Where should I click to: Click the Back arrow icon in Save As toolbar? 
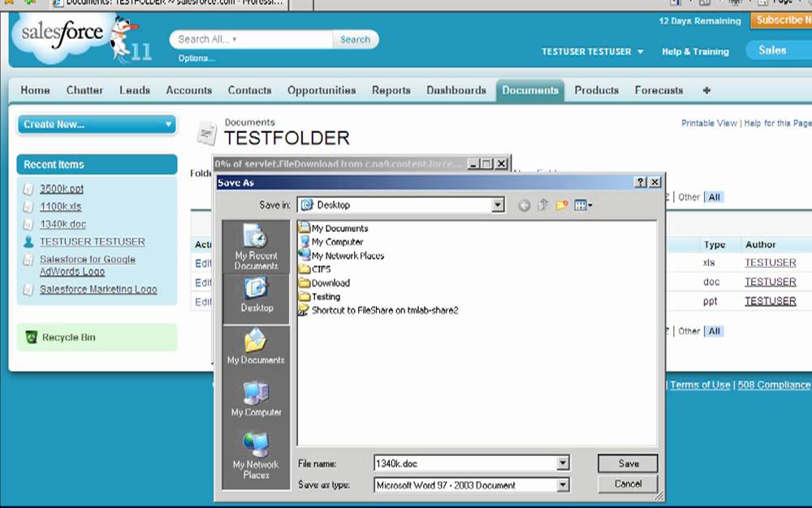tap(524, 205)
